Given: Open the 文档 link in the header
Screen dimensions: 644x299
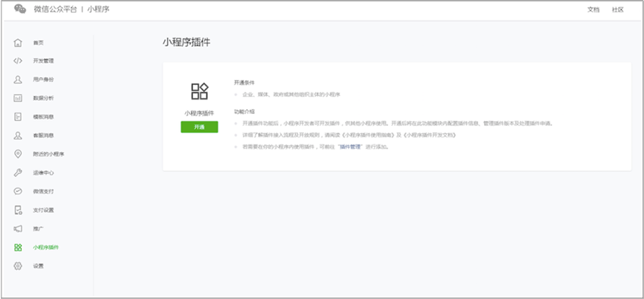Looking at the screenshot, I should tap(593, 10).
